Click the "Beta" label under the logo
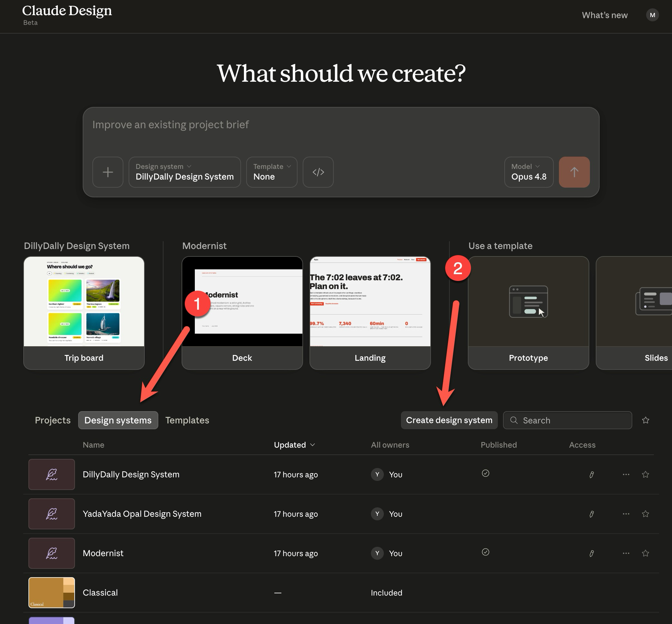Screen dimensions: 672x624 (x=30, y=23)
